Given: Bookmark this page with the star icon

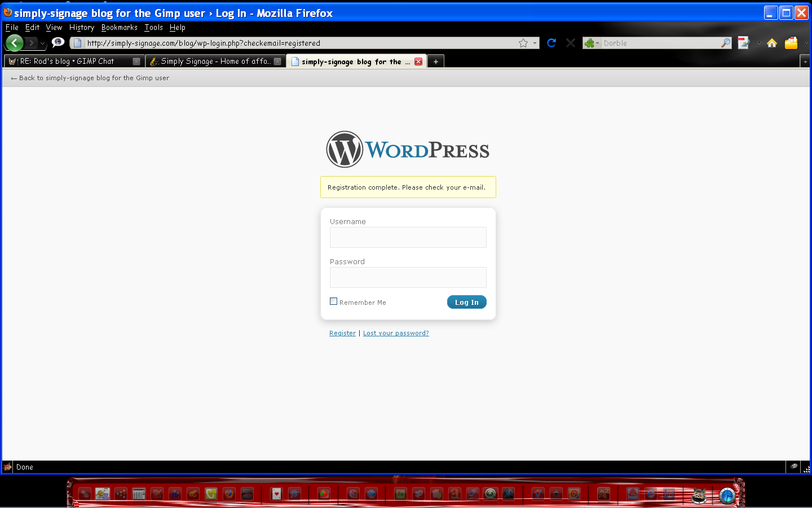Looking at the screenshot, I should pos(523,43).
